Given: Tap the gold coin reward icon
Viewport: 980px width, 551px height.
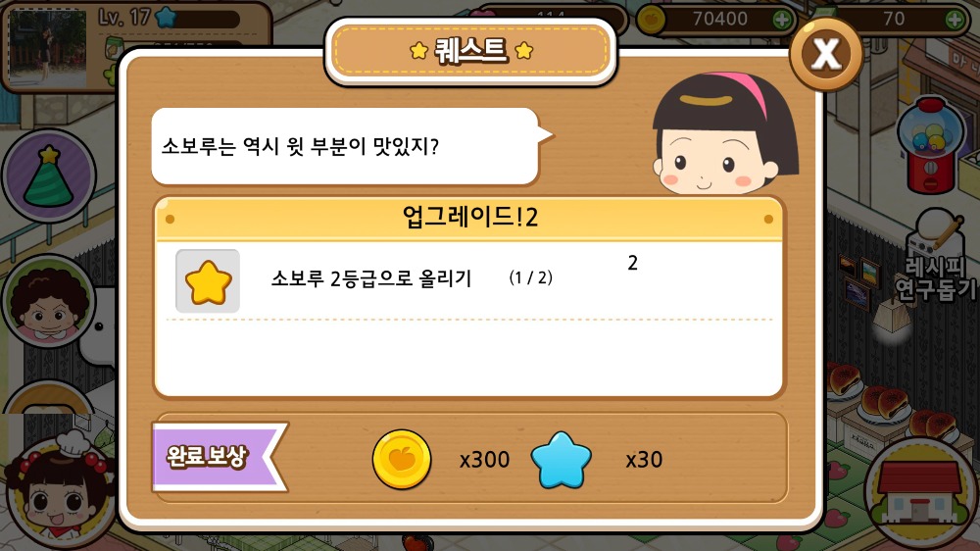Looking at the screenshot, I should [401, 459].
